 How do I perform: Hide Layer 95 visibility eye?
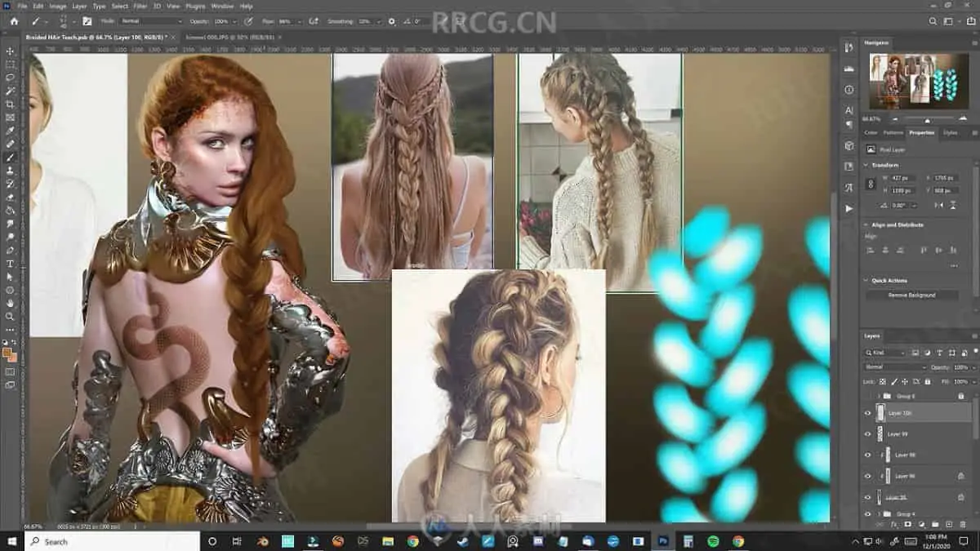click(868, 496)
